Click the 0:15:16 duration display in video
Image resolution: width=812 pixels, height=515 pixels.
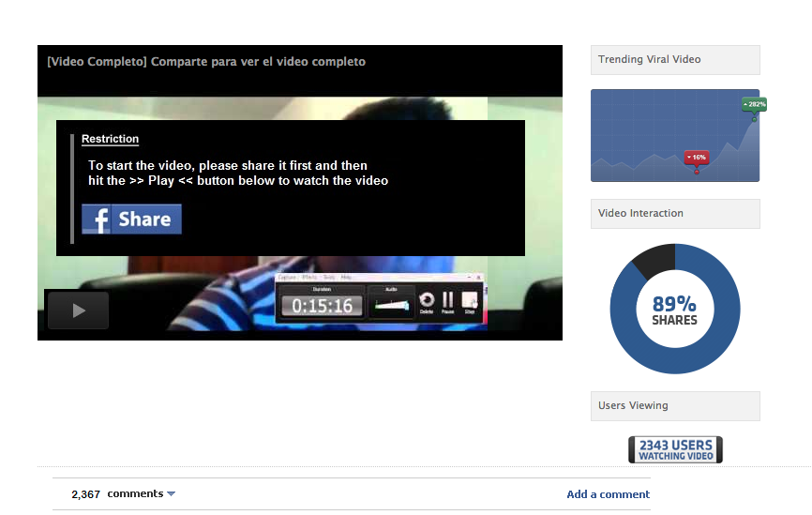pos(323,306)
